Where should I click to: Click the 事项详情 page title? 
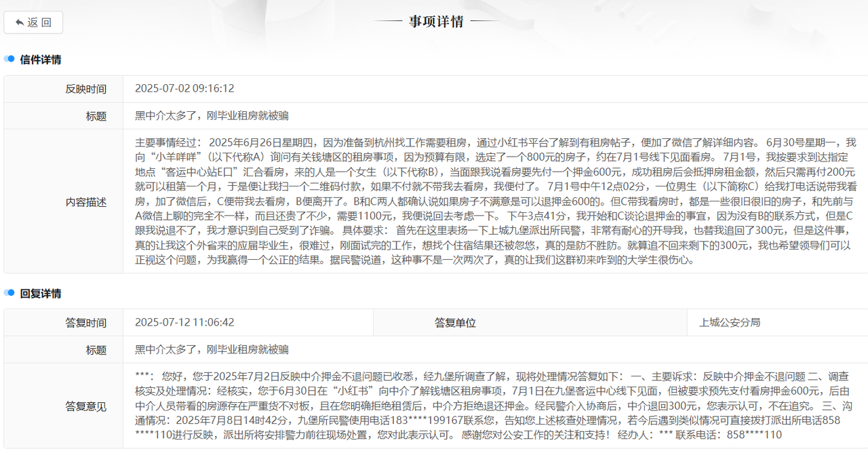pos(436,22)
